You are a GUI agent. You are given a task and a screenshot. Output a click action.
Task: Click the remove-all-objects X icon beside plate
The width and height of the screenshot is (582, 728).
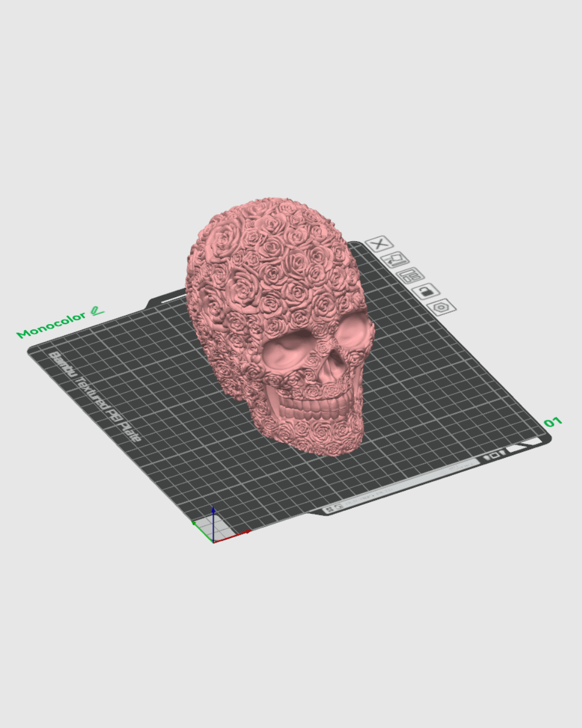tap(379, 244)
